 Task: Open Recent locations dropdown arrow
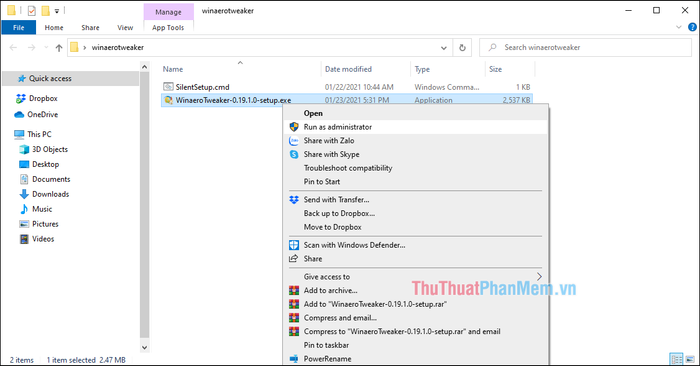pyautogui.click(x=46, y=48)
